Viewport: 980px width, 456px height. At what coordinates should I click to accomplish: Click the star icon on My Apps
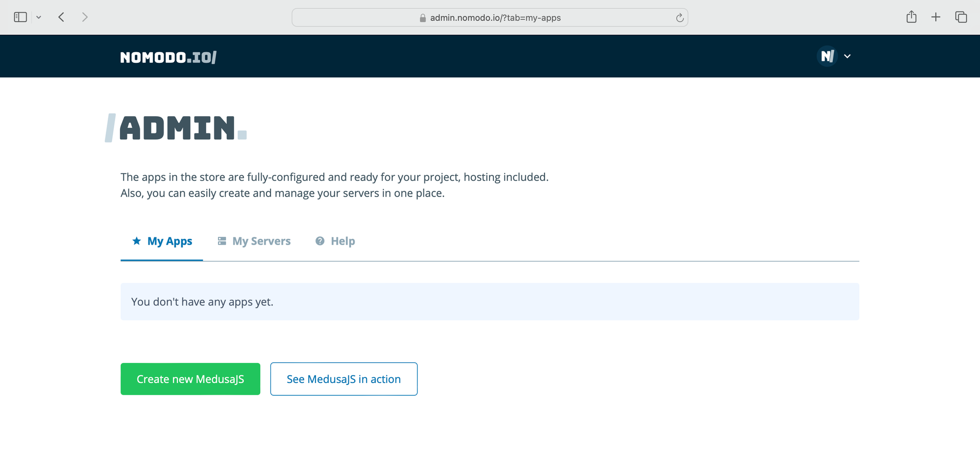point(137,241)
